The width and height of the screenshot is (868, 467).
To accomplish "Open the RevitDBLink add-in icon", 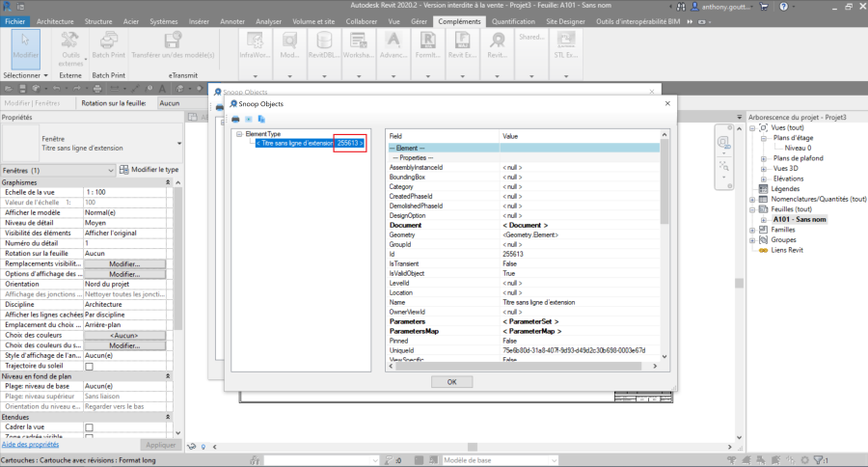I will tap(321, 48).
